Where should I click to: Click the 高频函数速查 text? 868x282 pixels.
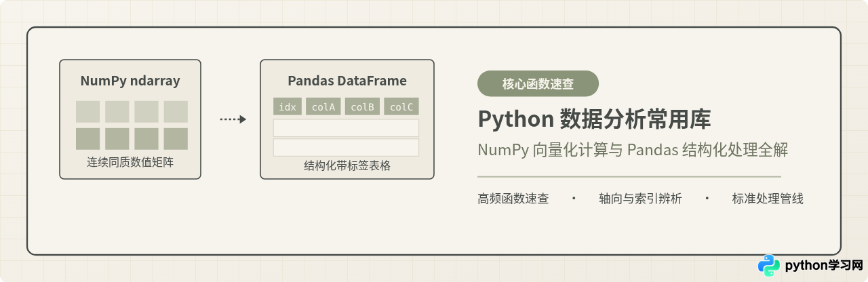pyautogui.click(x=513, y=199)
